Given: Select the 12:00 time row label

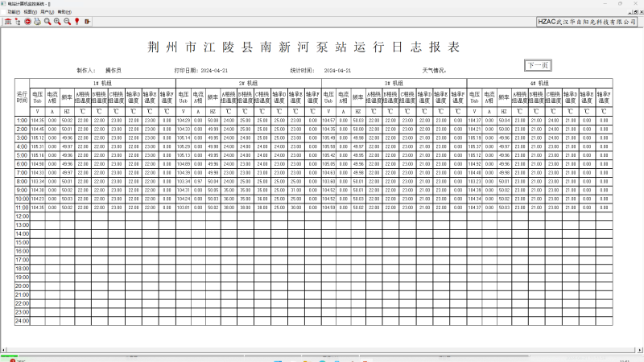Looking at the screenshot, I should 23,216.
